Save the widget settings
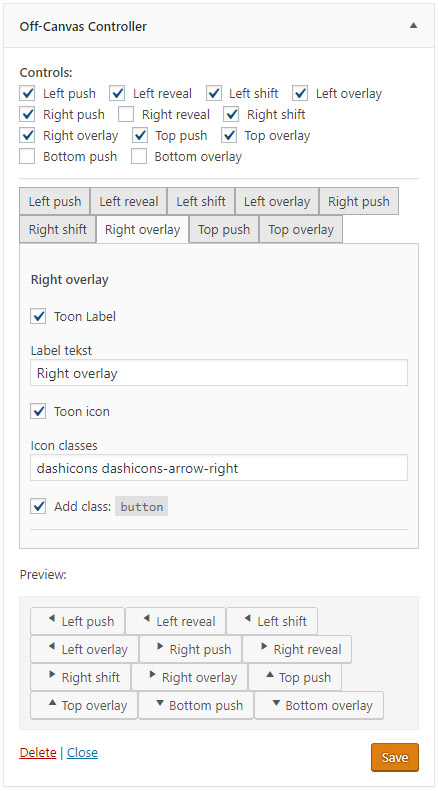 (395, 757)
